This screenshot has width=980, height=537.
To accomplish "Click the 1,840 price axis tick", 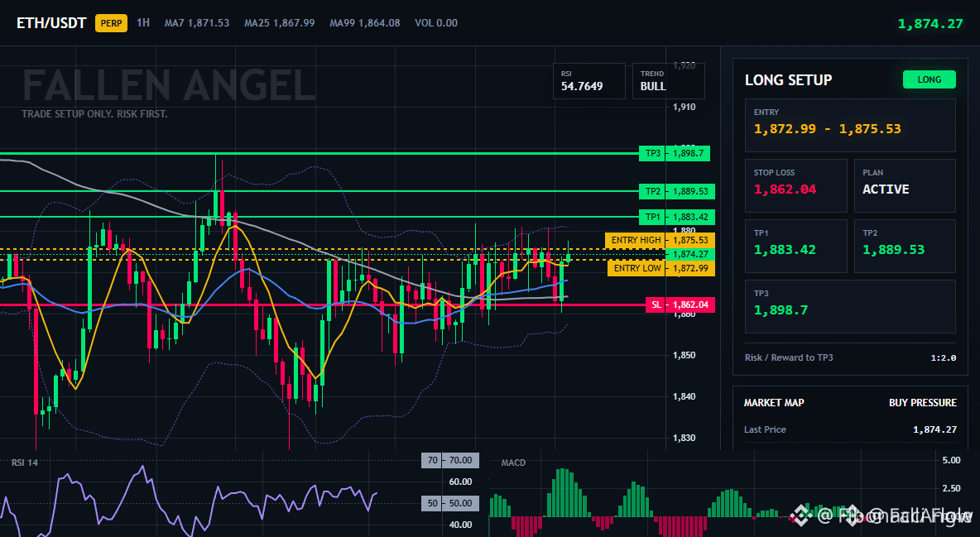I will point(684,396).
